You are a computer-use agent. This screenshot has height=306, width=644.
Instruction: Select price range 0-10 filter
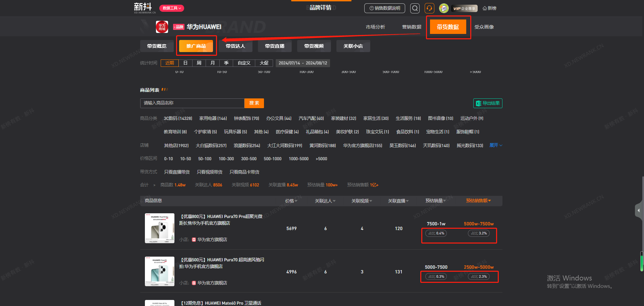168,159
